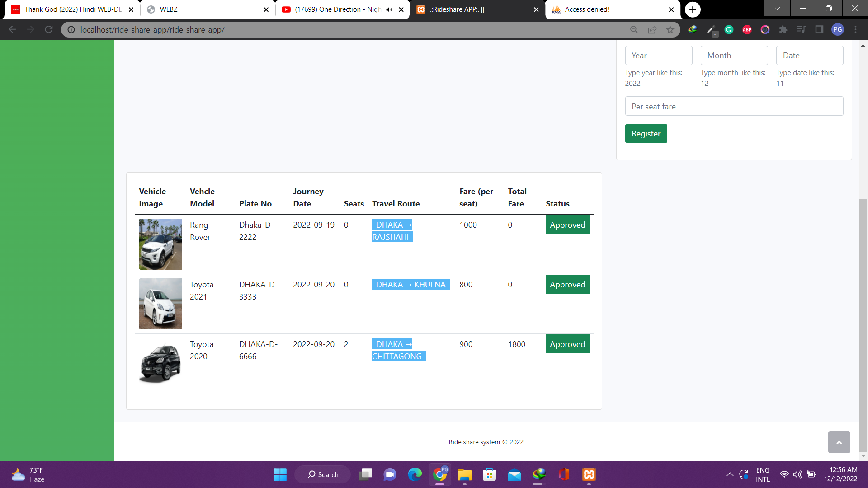The height and width of the screenshot is (488, 868).
Task: Launch File Explorer from the taskbar
Action: (464, 474)
